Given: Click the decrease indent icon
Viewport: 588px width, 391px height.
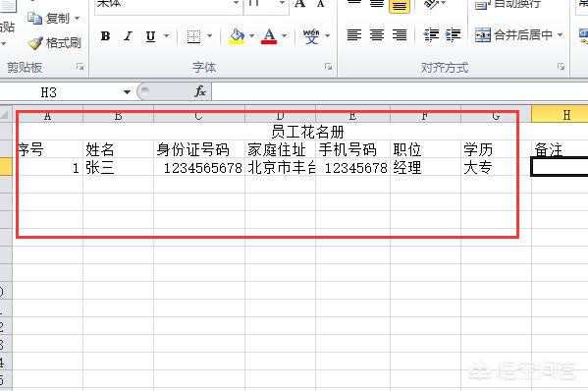Looking at the screenshot, I should 431,35.
